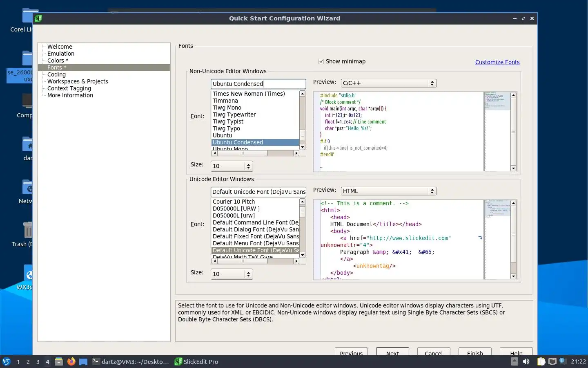Open the C/C++ preview language dropdown
Screen dimensions: 588x368
[x=388, y=83]
